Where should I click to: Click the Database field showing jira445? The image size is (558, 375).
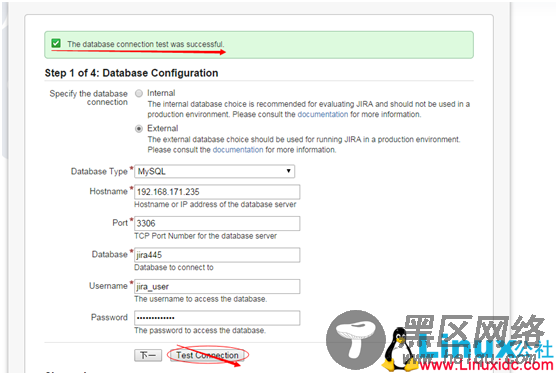tap(217, 255)
